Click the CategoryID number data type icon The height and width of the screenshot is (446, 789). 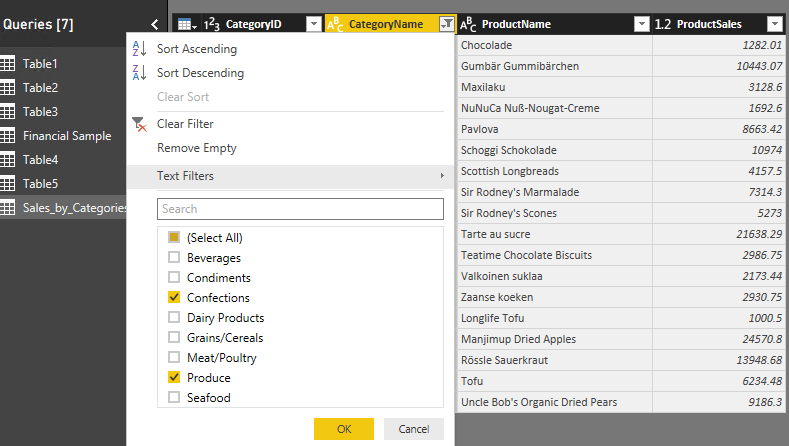[x=211, y=24]
